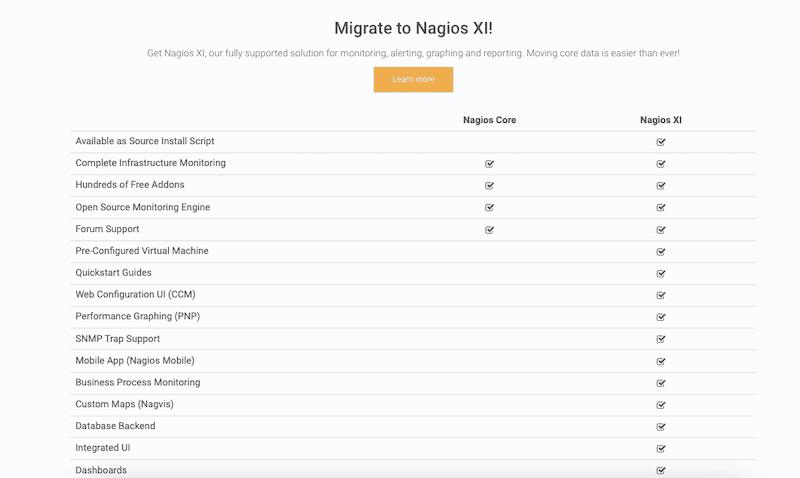This screenshot has width=800, height=478.
Task: Click the Nagios XI column header
Action: tap(661, 120)
